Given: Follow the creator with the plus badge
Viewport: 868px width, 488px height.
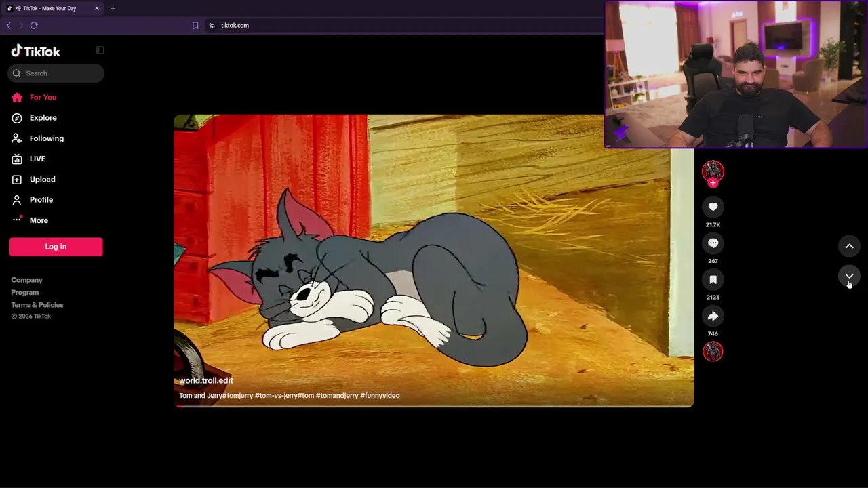Looking at the screenshot, I should (x=713, y=183).
